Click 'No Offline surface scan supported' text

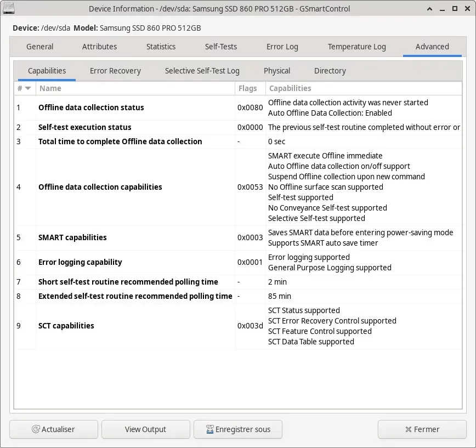pyautogui.click(x=325, y=188)
